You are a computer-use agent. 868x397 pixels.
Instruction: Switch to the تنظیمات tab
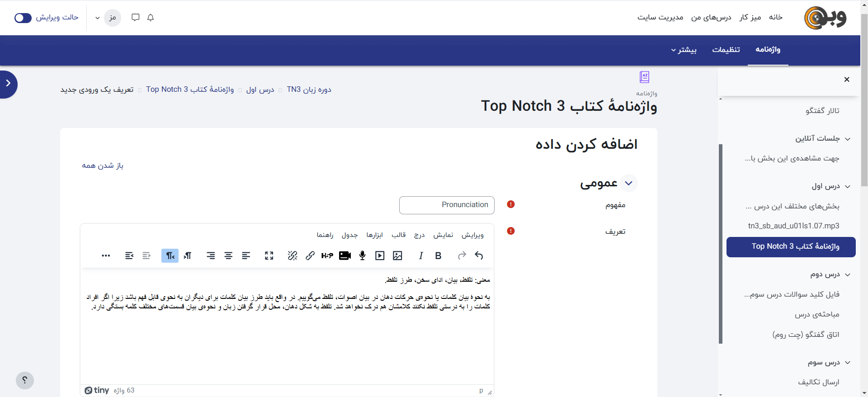[x=726, y=50]
